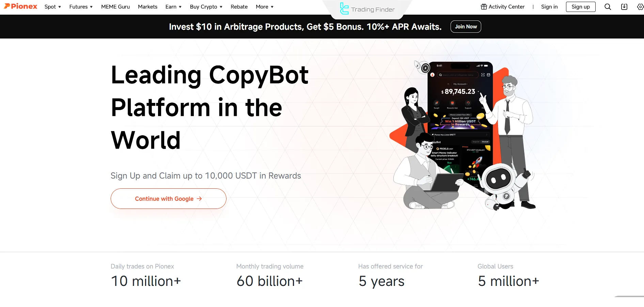
Task: Go to MEME Guru page
Action: tap(115, 7)
